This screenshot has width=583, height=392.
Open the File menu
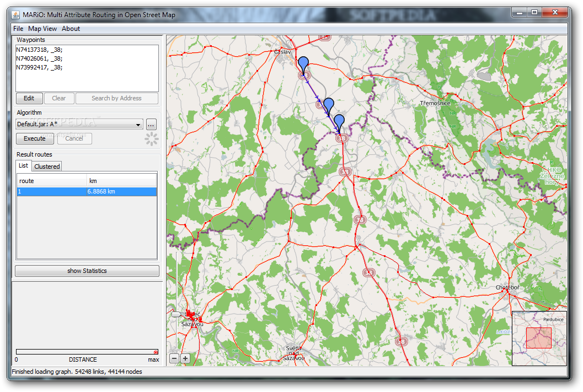18,29
